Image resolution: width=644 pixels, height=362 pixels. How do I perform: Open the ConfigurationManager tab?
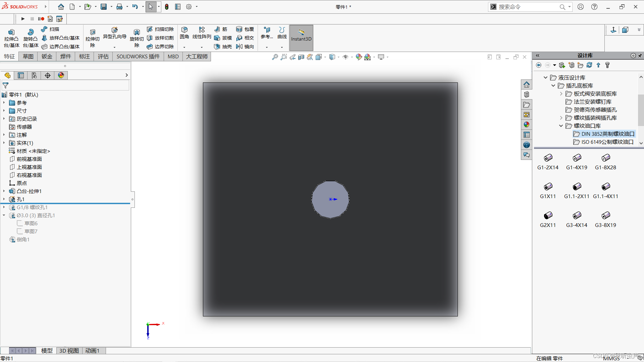pos(34,75)
